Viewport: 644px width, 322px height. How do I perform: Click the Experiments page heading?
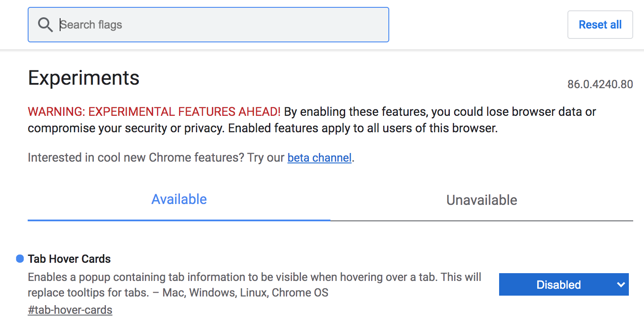[x=83, y=78]
